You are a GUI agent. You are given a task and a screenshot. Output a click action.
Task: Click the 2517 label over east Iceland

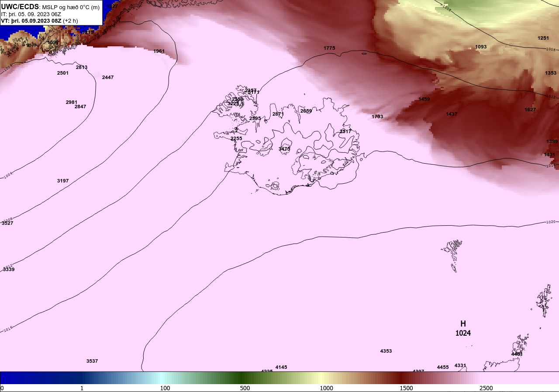coord(345,131)
